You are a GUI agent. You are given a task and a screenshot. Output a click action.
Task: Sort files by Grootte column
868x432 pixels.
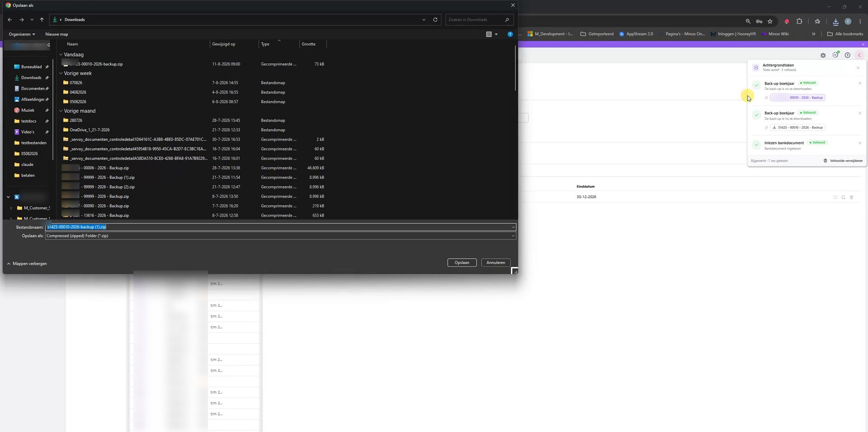tap(309, 44)
